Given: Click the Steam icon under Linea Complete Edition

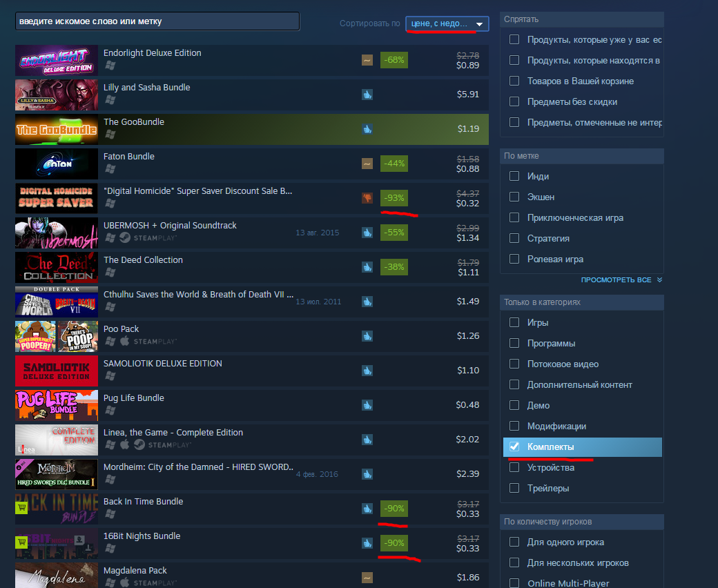Looking at the screenshot, I should [x=139, y=444].
